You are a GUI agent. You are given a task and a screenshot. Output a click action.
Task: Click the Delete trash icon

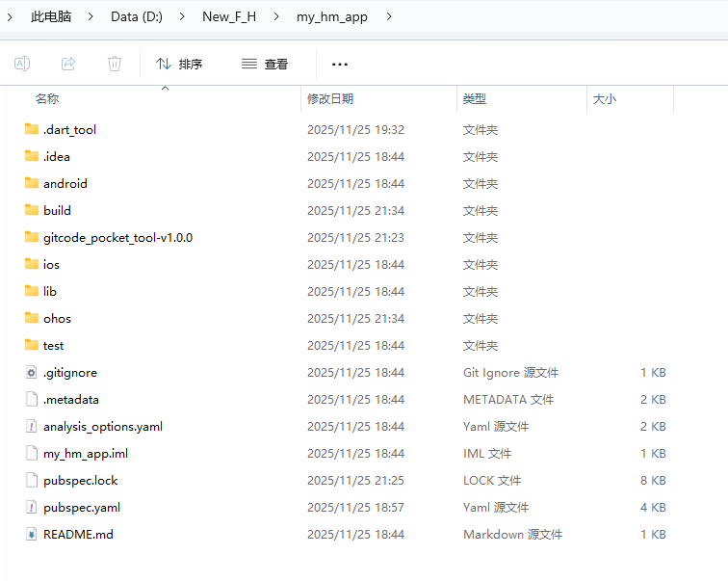115,64
